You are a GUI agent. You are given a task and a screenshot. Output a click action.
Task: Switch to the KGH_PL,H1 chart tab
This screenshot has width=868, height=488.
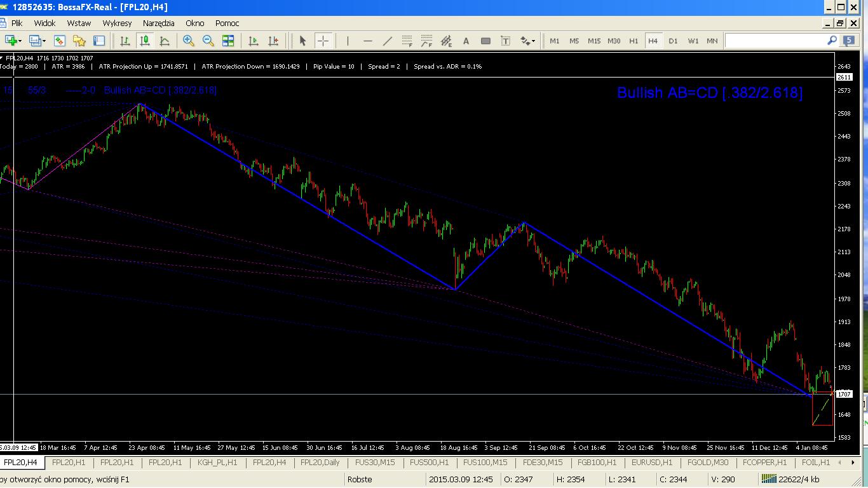pyautogui.click(x=217, y=463)
